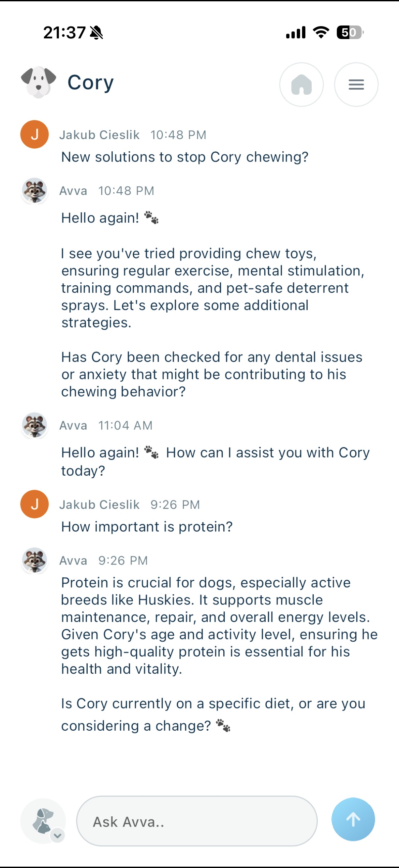Image resolution: width=399 pixels, height=868 pixels.
Task: Tap Jakub's orange avatar at 10:48 PM
Action: (34, 134)
